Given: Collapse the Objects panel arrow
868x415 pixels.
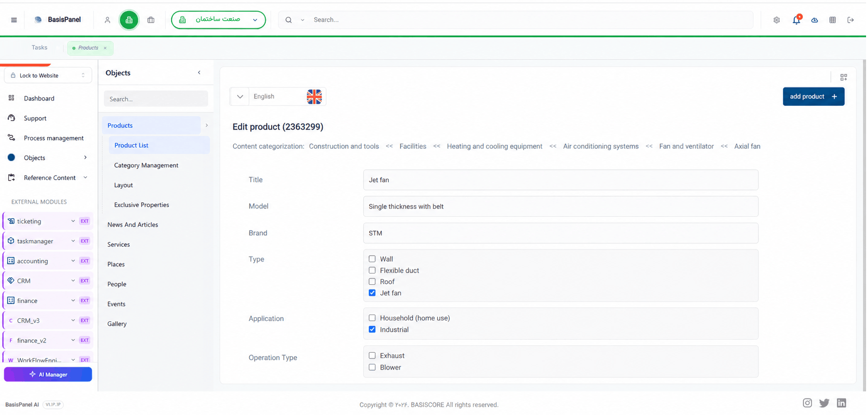Looking at the screenshot, I should click(199, 72).
